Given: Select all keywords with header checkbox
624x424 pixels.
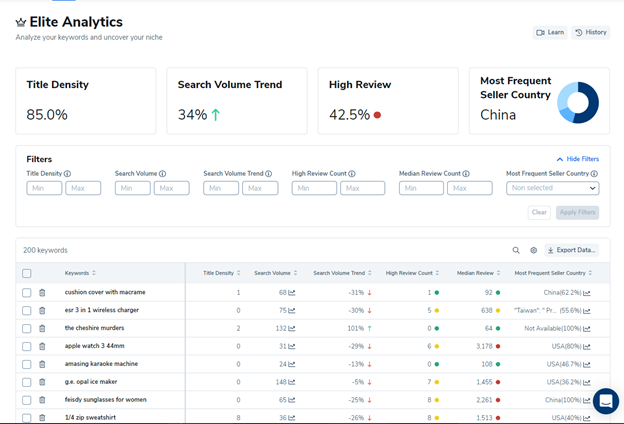Looking at the screenshot, I should (x=27, y=273).
